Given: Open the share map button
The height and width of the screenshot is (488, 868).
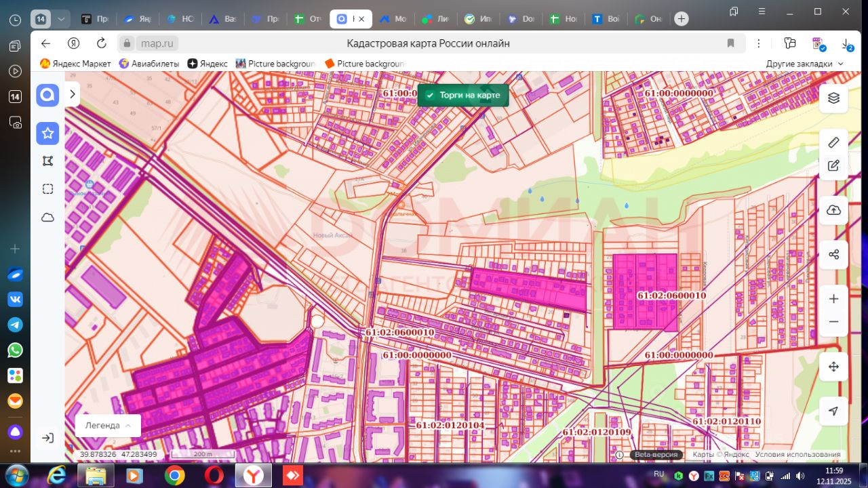Looking at the screenshot, I should pos(833,255).
